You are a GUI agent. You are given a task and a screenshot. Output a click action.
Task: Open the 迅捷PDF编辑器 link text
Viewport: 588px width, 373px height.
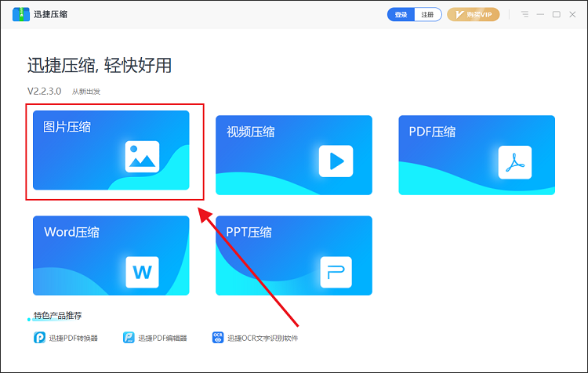coord(163,339)
